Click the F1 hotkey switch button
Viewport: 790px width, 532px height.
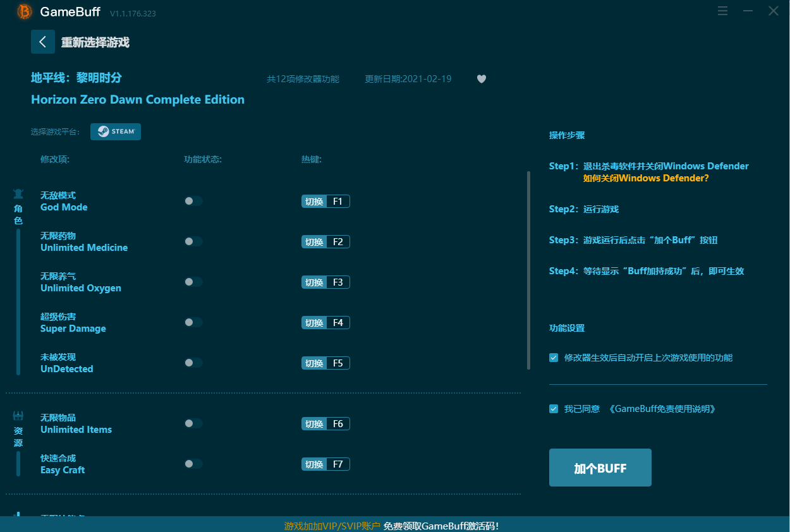325,202
